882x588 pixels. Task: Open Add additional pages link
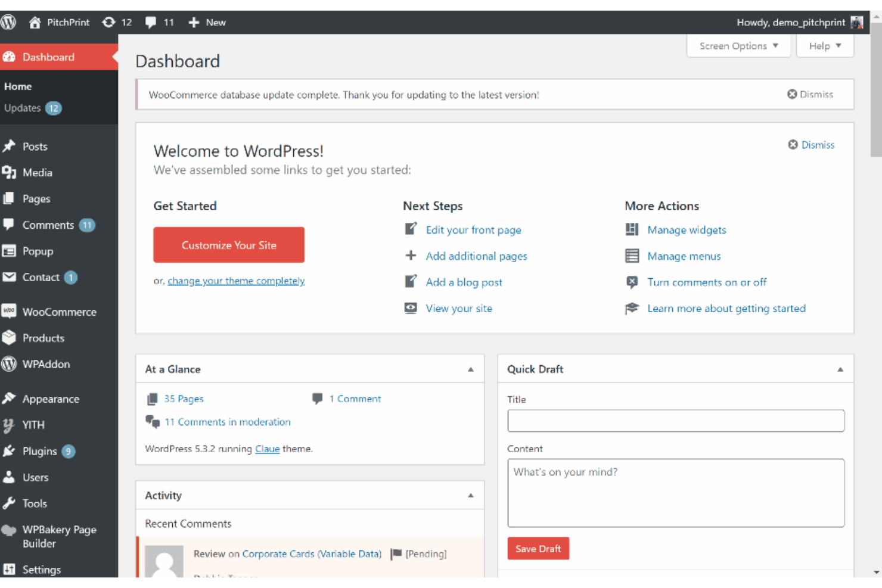[x=476, y=256]
